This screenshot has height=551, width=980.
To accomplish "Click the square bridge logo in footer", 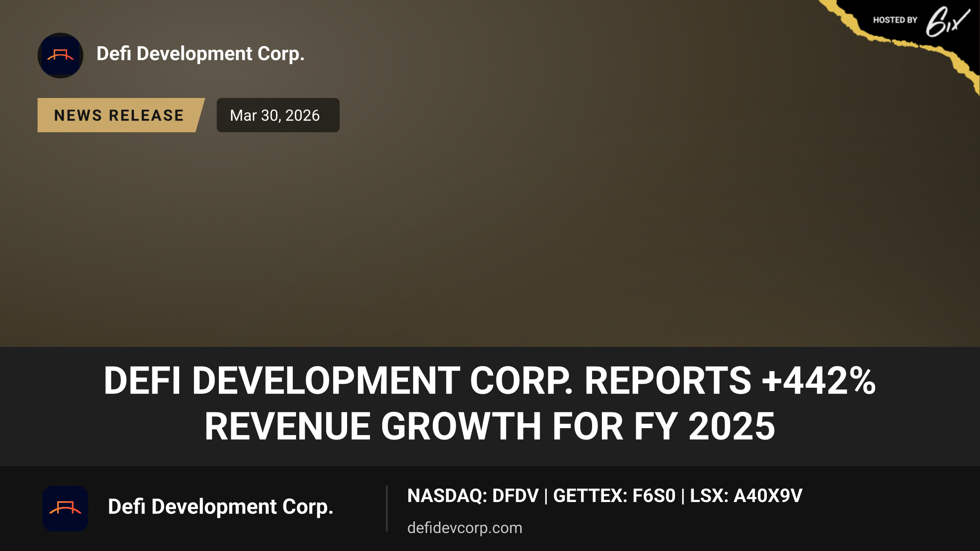I will [65, 509].
